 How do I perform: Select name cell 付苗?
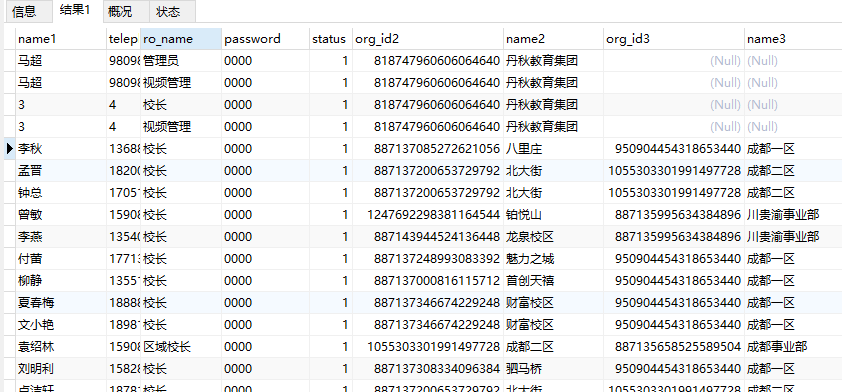(61, 259)
